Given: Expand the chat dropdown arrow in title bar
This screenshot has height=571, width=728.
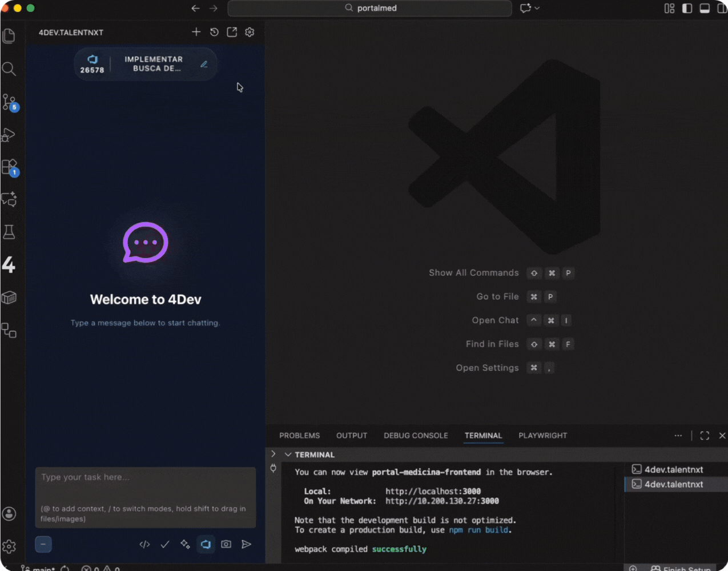Looking at the screenshot, I should click(x=537, y=8).
